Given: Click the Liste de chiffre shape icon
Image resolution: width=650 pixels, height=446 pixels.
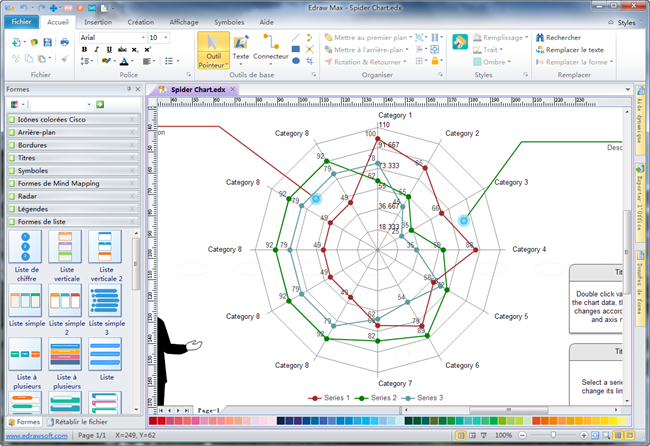Looking at the screenshot, I should pos(26,247).
